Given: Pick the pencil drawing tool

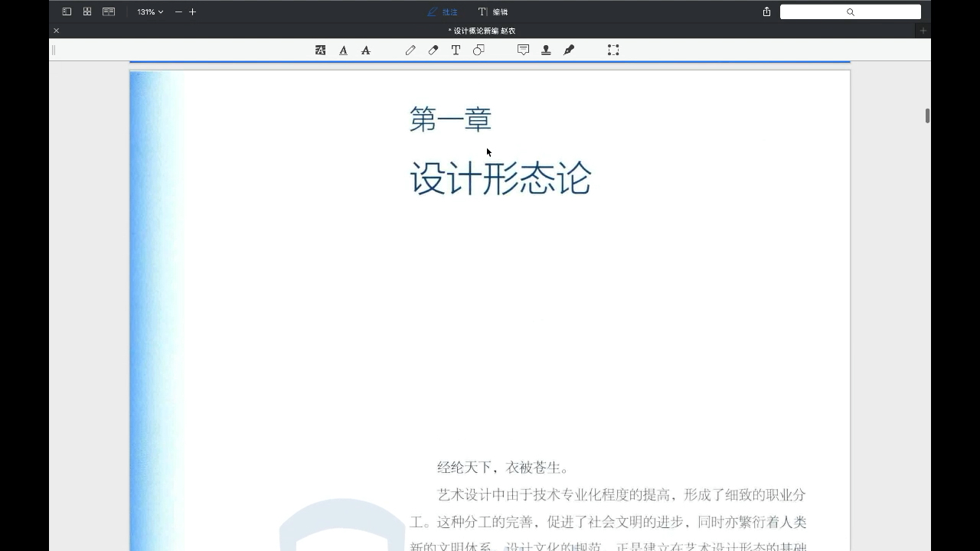Looking at the screenshot, I should tap(410, 50).
